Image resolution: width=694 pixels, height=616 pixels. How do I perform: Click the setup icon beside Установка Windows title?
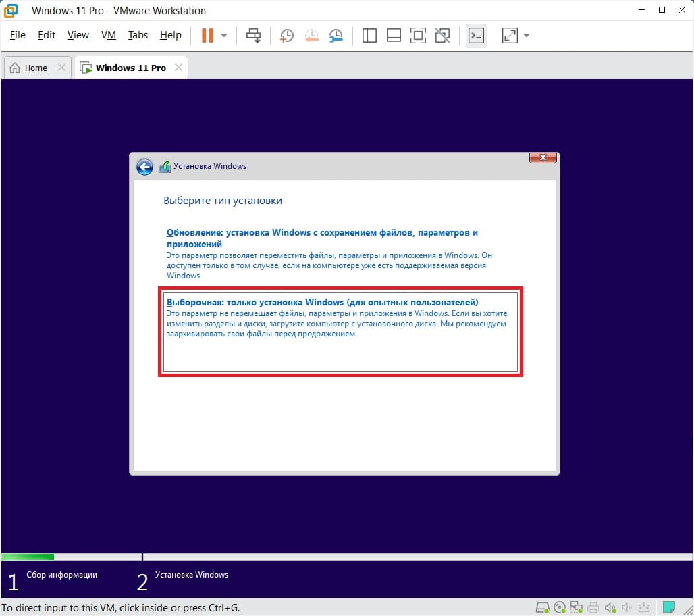coord(165,167)
